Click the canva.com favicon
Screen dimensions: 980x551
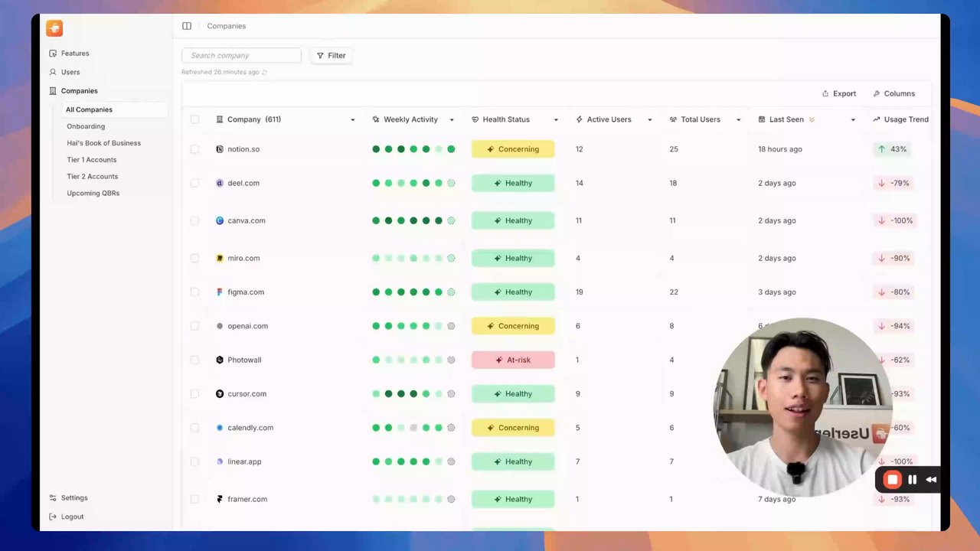coord(220,220)
